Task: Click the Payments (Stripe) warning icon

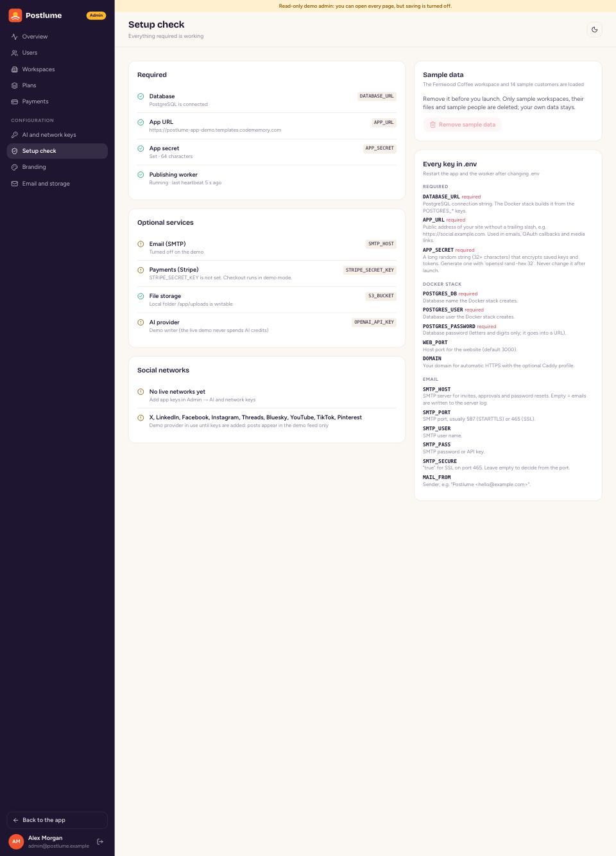Action: 141,270
